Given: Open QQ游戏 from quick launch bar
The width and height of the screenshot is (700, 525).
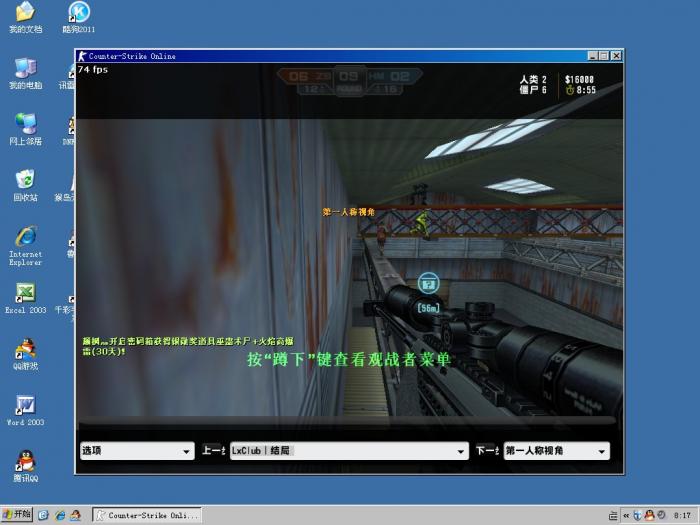Looking at the screenshot, I should [x=75, y=515].
